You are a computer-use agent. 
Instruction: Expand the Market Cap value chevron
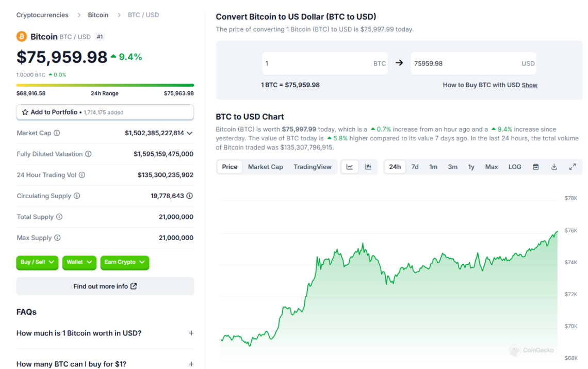(x=190, y=133)
